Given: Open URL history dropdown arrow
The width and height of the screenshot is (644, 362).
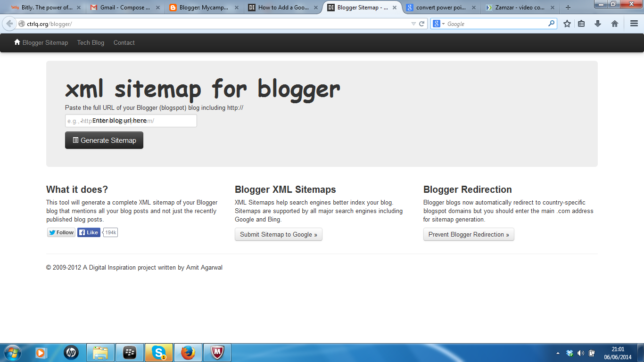Looking at the screenshot, I should pos(413,24).
